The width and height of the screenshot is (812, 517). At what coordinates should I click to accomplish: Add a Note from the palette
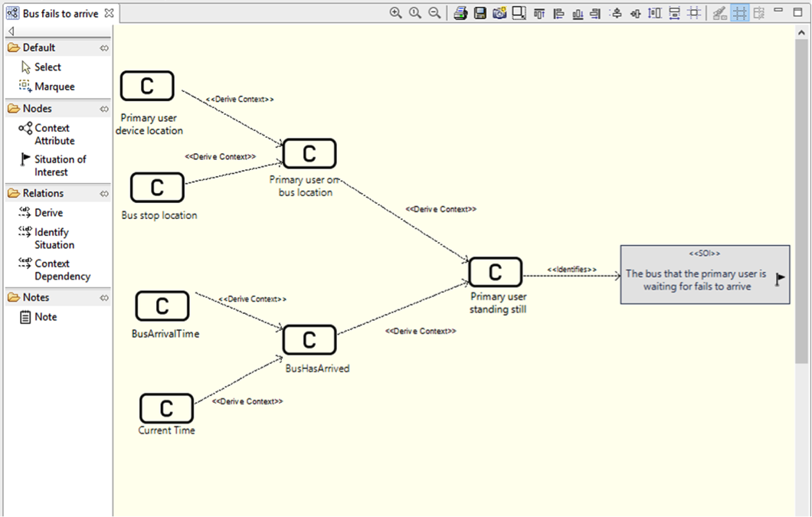45,317
